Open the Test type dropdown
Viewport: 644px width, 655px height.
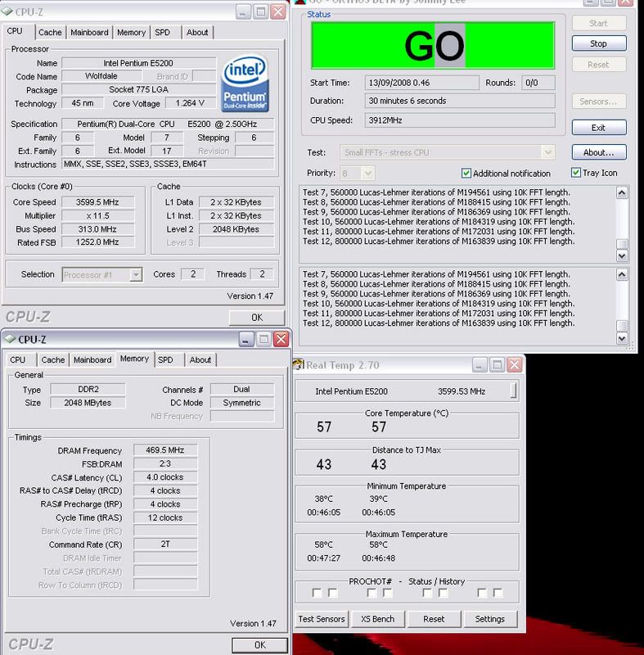[546, 152]
